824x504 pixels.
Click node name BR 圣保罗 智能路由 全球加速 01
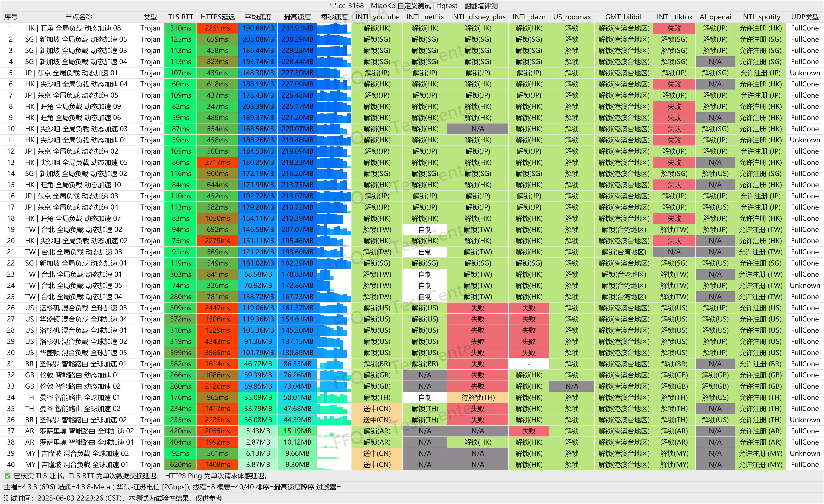point(76,364)
